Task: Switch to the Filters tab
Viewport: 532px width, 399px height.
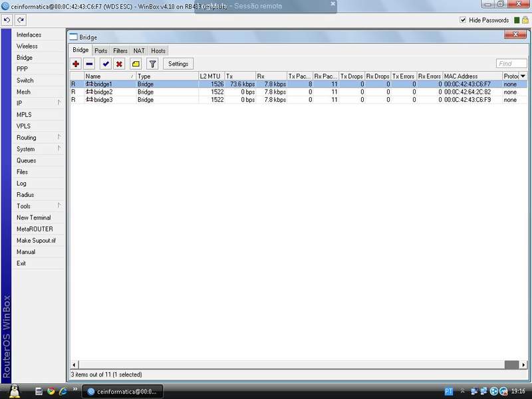Action: (120, 51)
